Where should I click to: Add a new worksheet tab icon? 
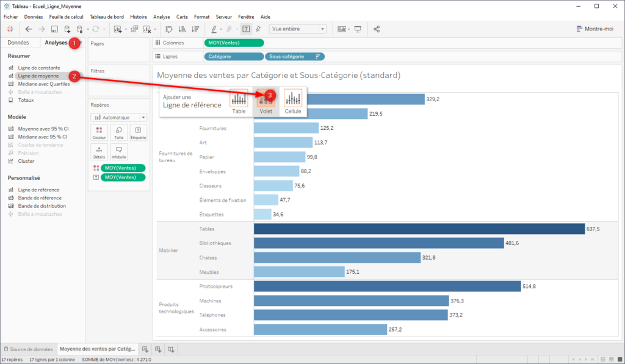pyautogui.click(x=145, y=349)
